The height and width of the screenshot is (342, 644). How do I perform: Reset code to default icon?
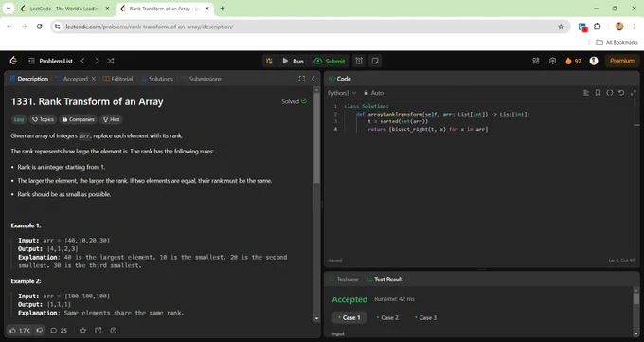(x=621, y=93)
